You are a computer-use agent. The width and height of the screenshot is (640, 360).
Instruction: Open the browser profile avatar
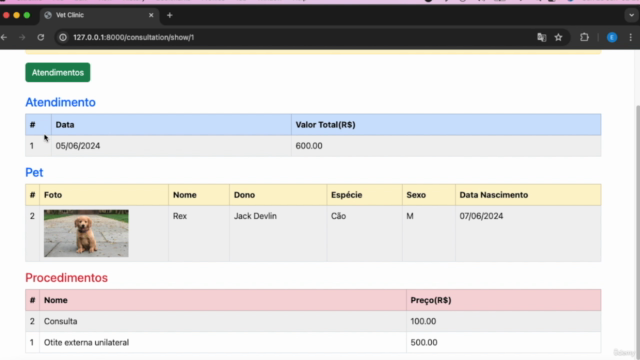click(612, 37)
